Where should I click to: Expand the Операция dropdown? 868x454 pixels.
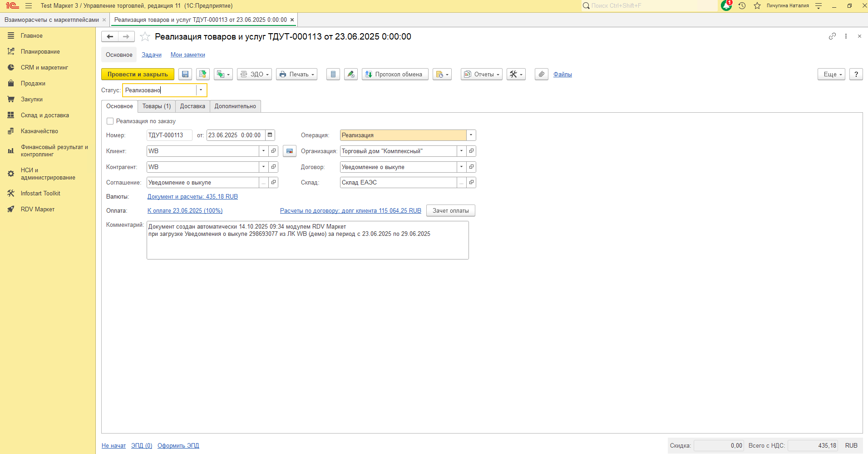coord(471,135)
